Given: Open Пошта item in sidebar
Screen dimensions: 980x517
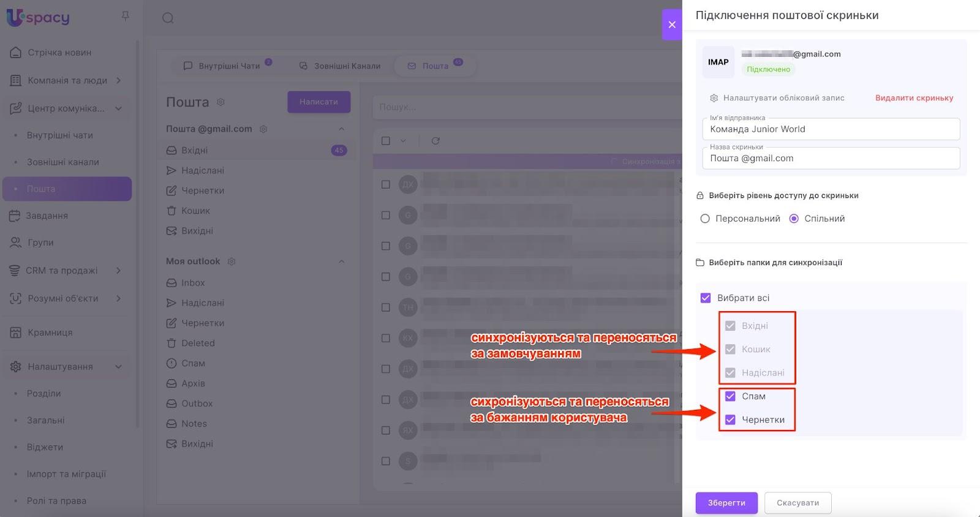Looking at the screenshot, I should point(67,189).
